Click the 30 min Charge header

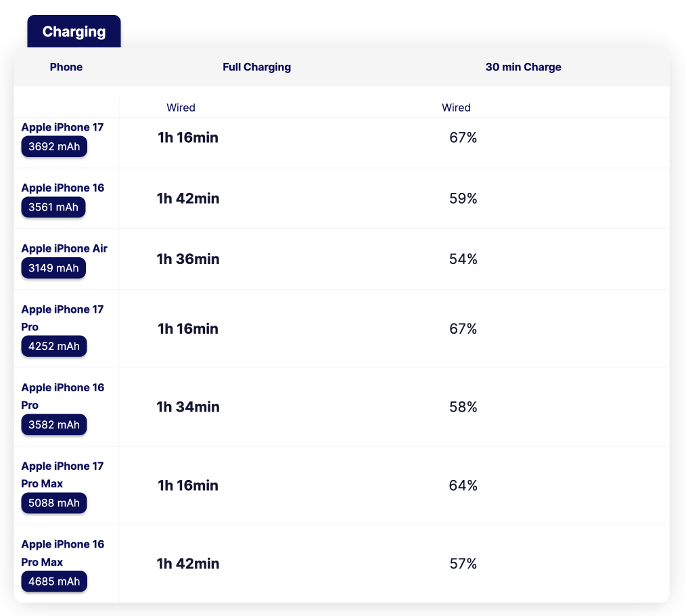pyautogui.click(x=523, y=67)
